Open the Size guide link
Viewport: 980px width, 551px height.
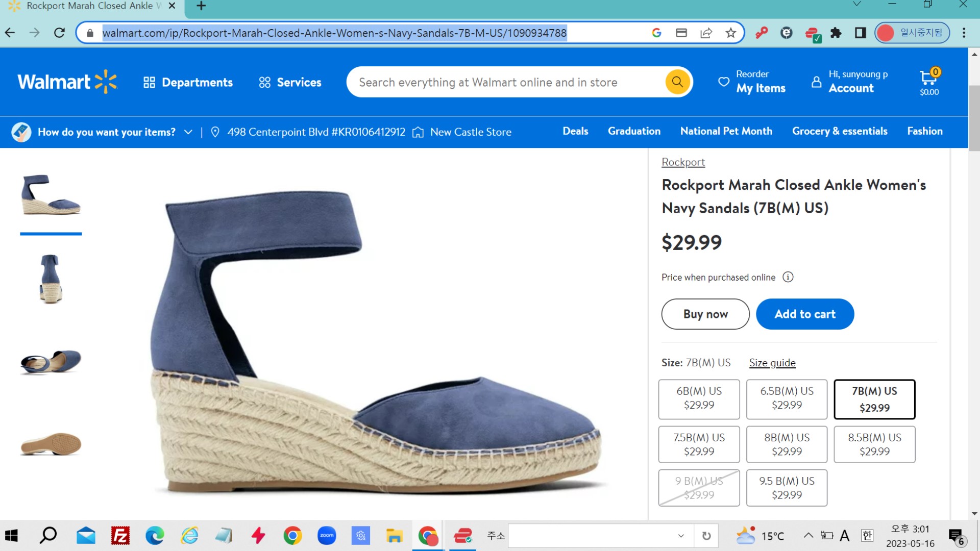pos(772,363)
